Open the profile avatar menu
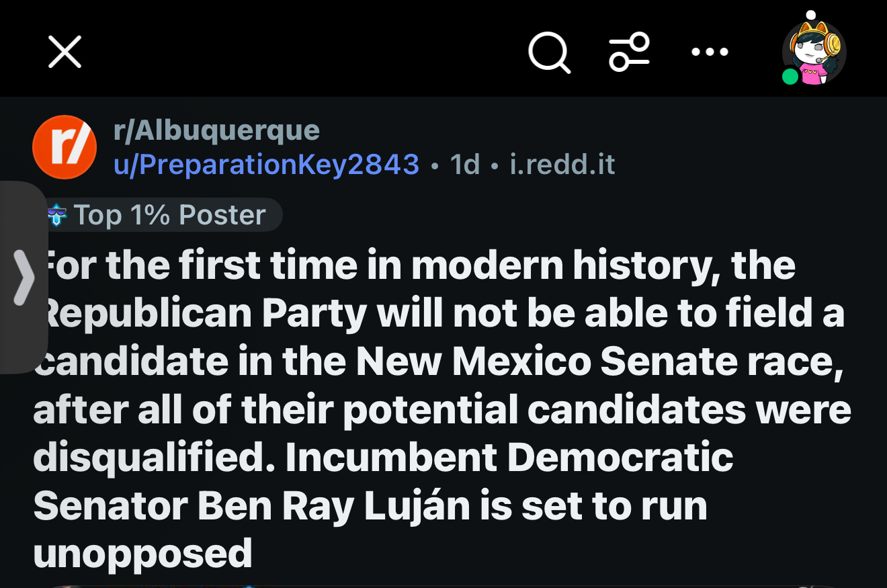 click(815, 53)
